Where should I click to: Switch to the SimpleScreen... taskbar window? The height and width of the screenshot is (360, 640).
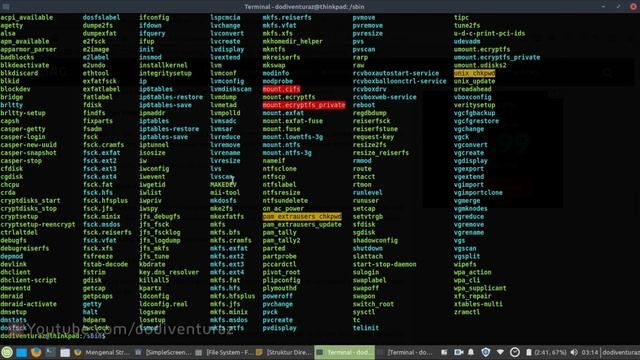(x=163, y=352)
